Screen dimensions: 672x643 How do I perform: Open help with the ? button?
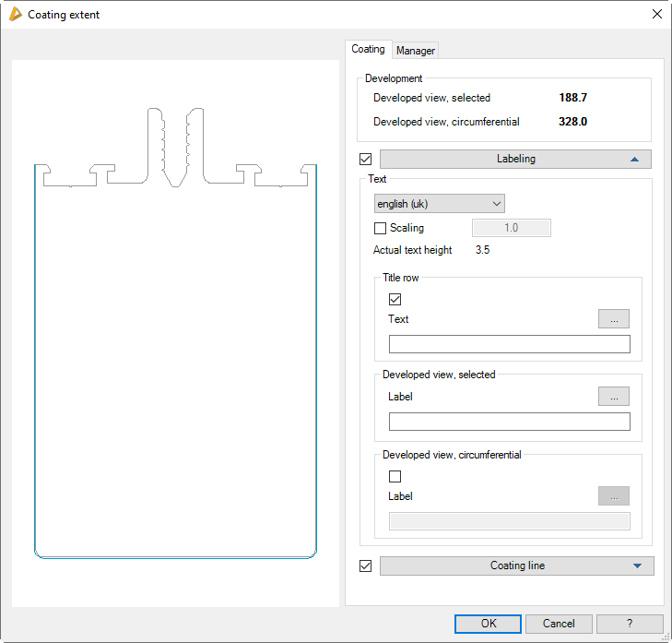pyautogui.click(x=630, y=624)
